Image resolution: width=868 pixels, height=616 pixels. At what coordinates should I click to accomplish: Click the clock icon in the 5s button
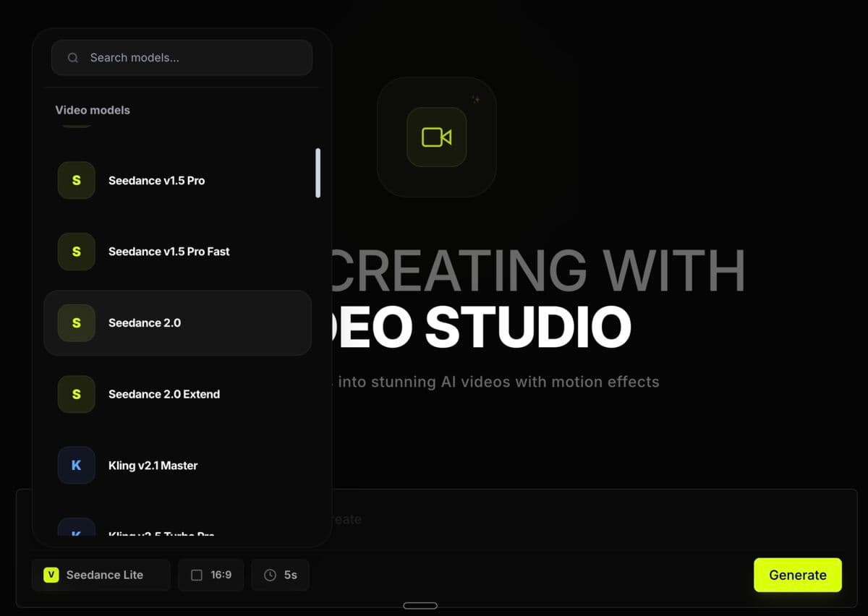pyautogui.click(x=270, y=575)
